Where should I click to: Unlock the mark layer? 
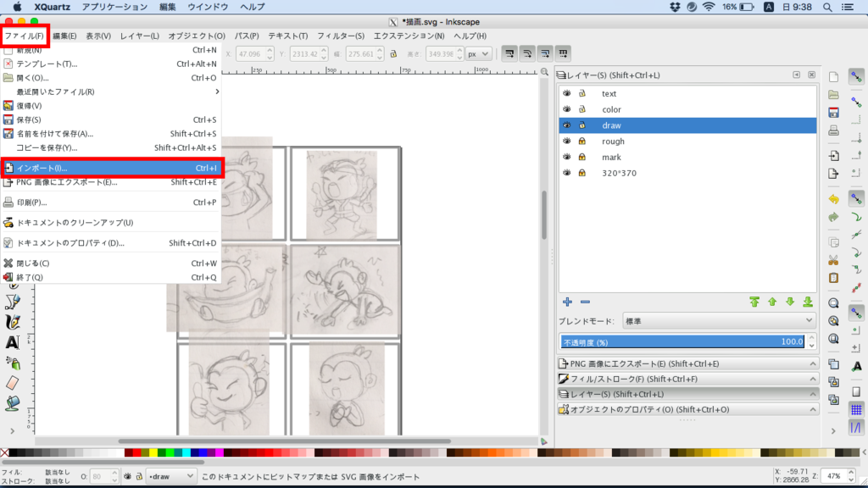click(582, 157)
